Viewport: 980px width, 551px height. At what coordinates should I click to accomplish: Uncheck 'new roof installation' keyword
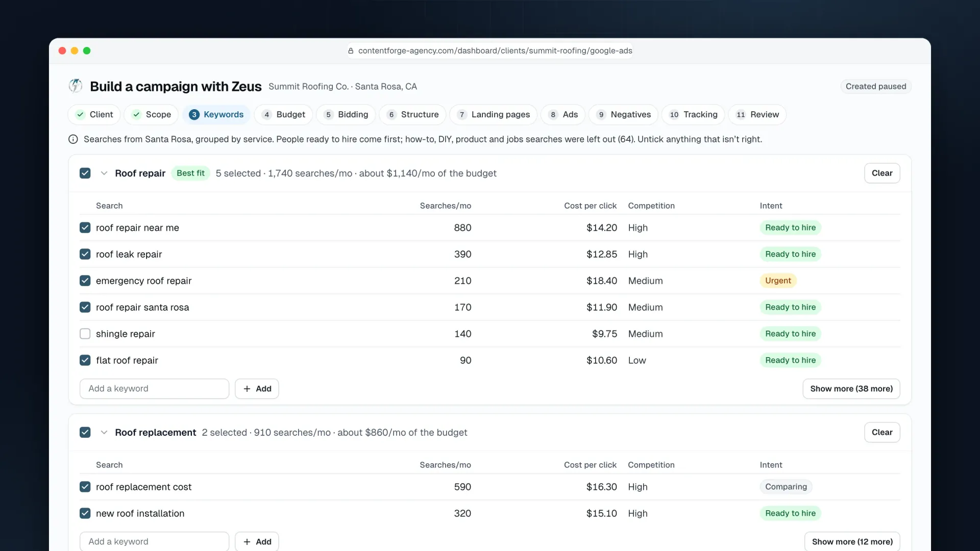pyautogui.click(x=85, y=513)
